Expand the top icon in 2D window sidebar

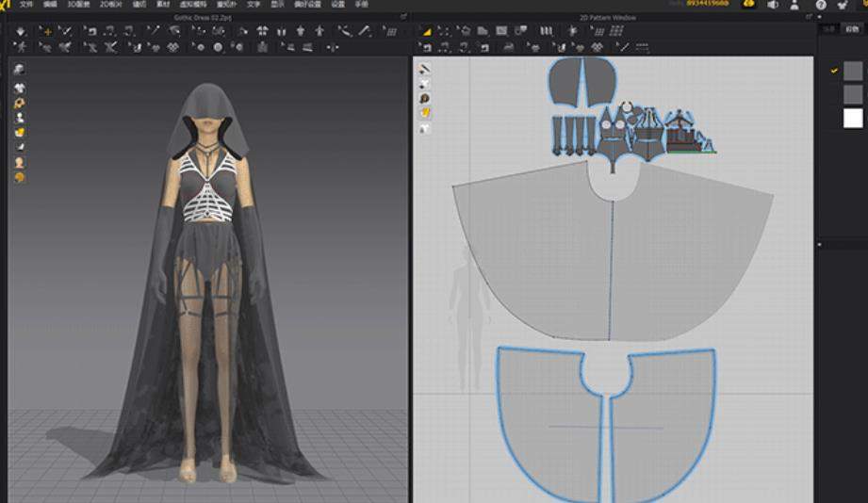click(x=425, y=69)
